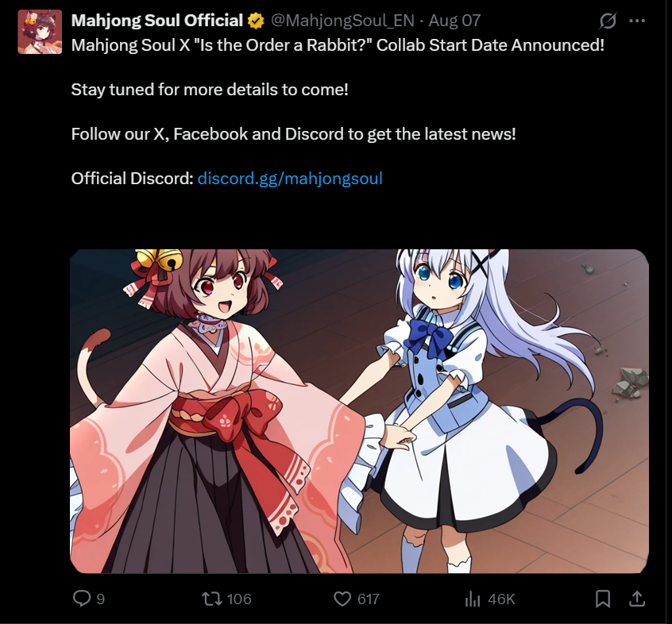
Task: Click the 46K views count
Action: (501, 599)
